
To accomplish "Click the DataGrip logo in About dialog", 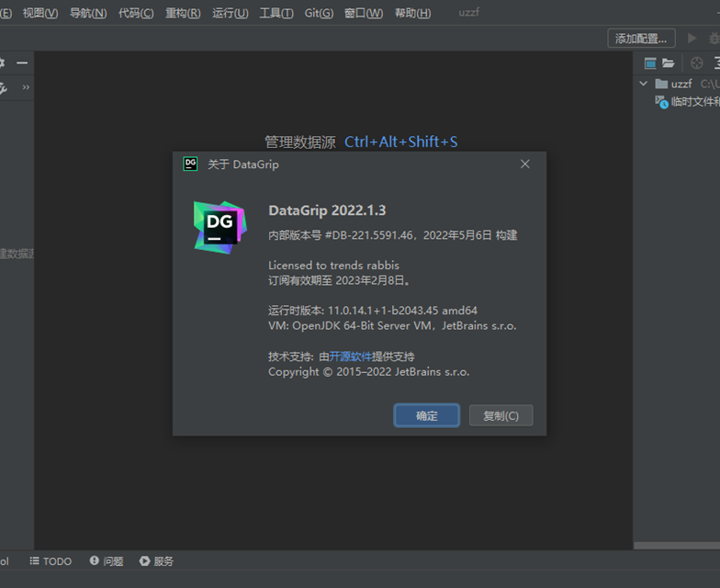I will click(x=220, y=228).
